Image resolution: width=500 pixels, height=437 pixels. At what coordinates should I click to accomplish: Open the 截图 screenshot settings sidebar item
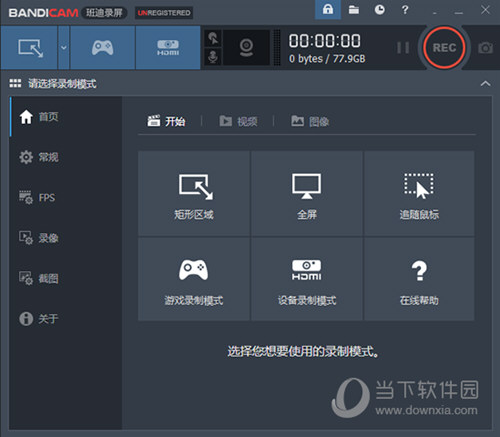66,278
